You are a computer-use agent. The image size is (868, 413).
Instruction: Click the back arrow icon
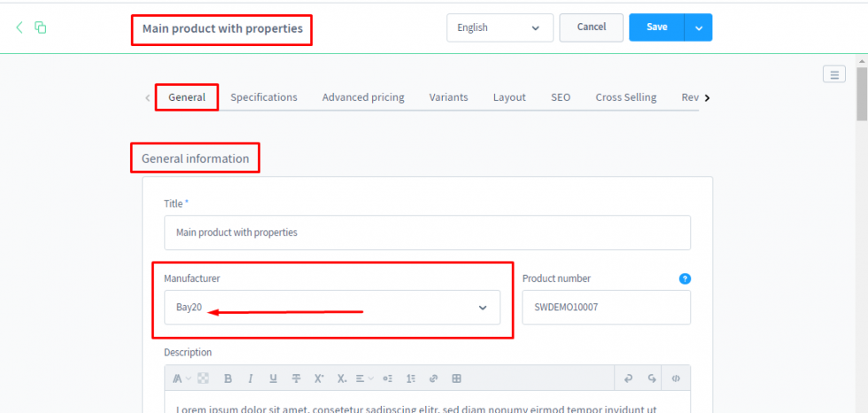coord(19,27)
